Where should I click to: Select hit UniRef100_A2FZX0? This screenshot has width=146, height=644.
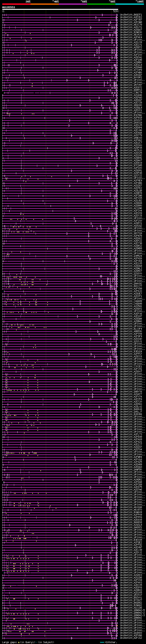point(131,55)
